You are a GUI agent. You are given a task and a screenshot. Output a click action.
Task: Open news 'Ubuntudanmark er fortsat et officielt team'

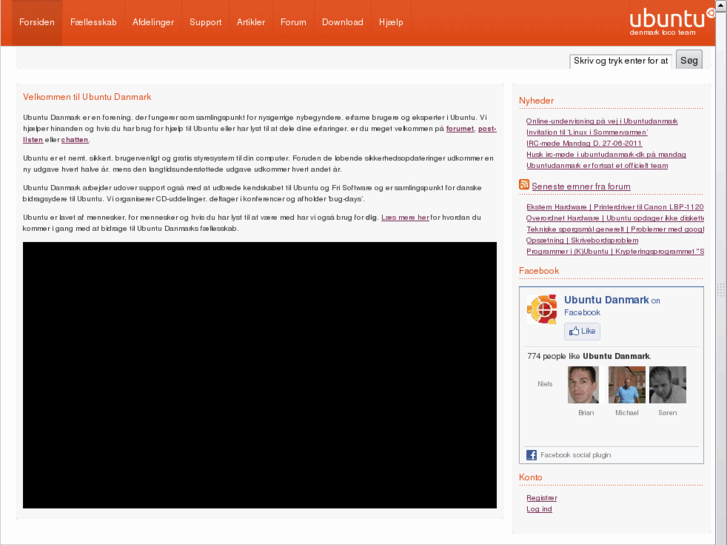point(597,166)
